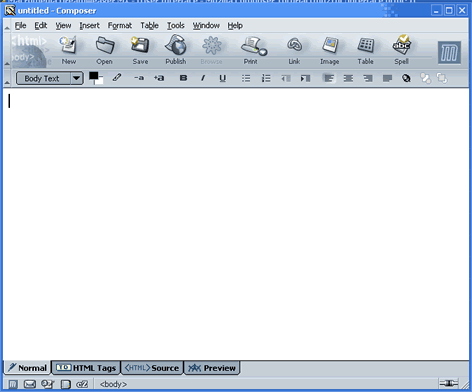This screenshot has height=392, width=472.
Task: Click the Mozilla throbber logo
Action: click(x=449, y=53)
